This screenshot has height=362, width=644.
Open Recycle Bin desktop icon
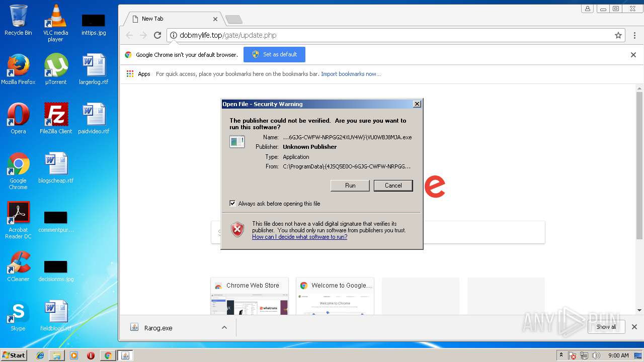click(18, 20)
